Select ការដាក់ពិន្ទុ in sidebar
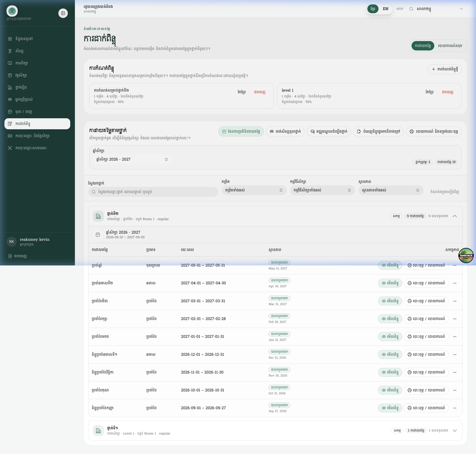 pos(37,124)
